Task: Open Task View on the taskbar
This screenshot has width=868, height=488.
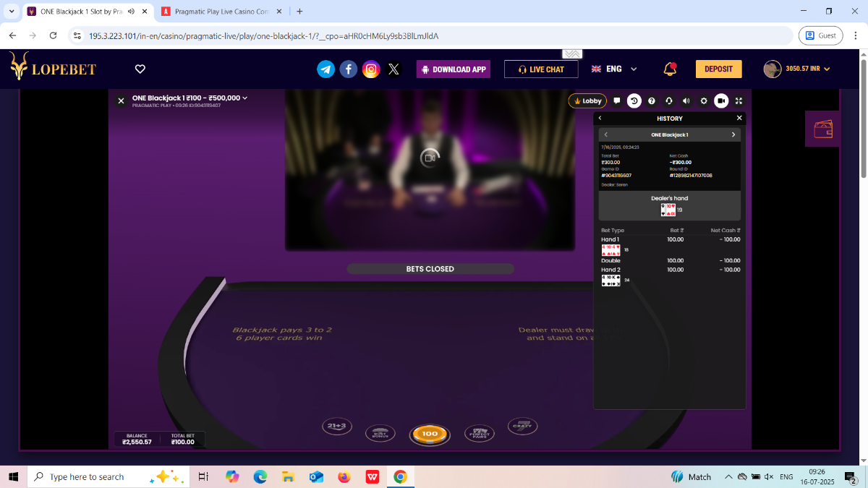Action: tap(203, 477)
